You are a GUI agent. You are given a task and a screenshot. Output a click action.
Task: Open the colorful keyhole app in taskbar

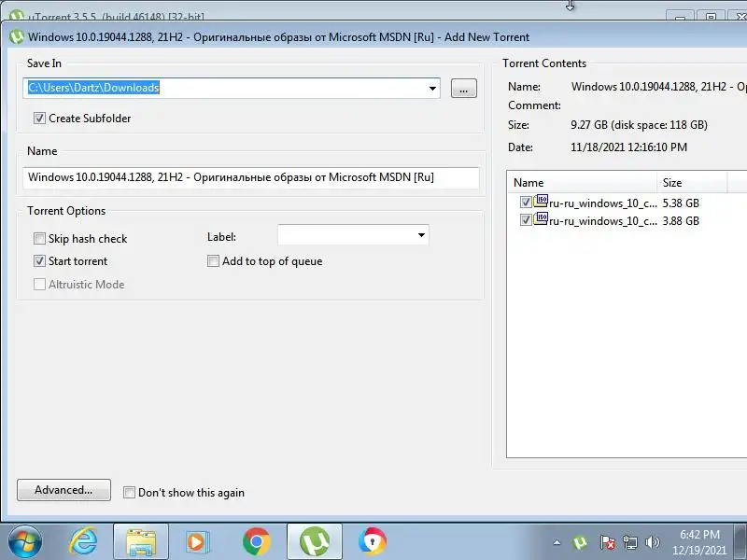[x=372, y=542]
